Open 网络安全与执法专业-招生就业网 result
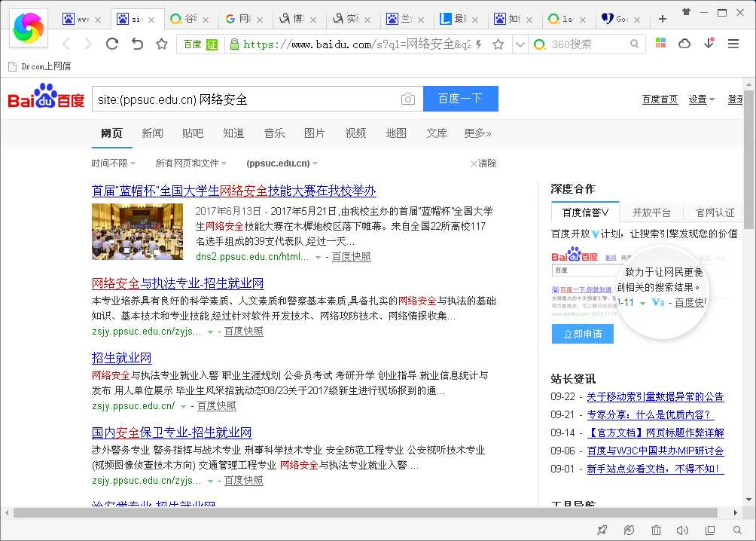The image size is (756, 541). pyautogui.click(x=178, y=283)
